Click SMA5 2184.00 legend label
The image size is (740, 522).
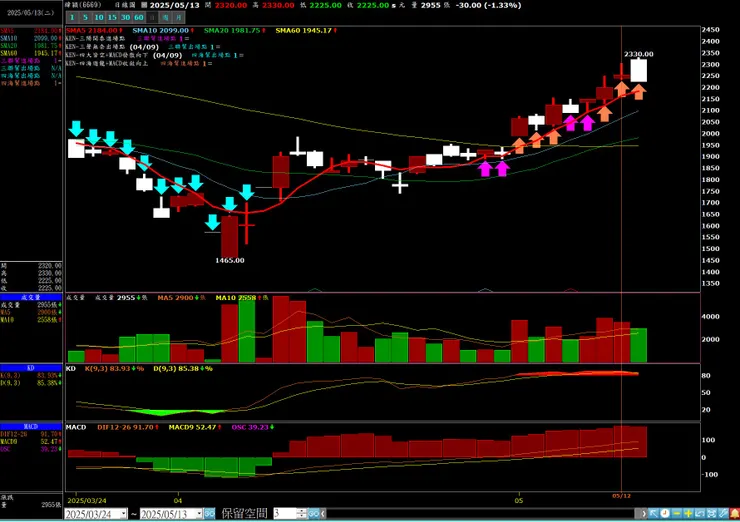[93, 30]
